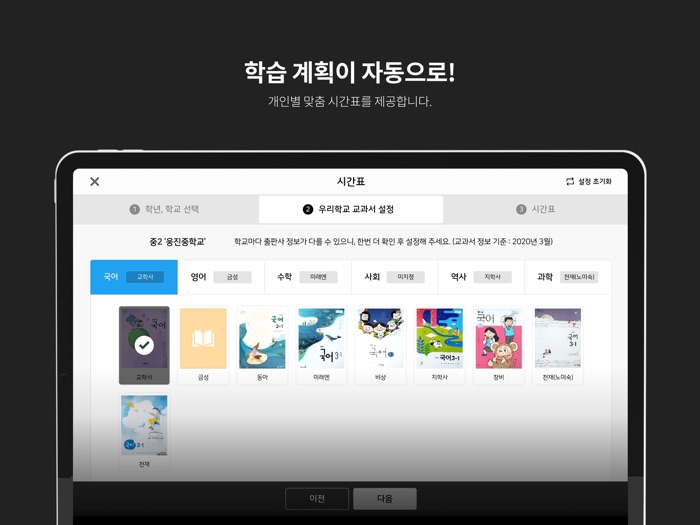Click the 이전 button
This screenshot has width=700, height=525.
click(x=317, y=499)
